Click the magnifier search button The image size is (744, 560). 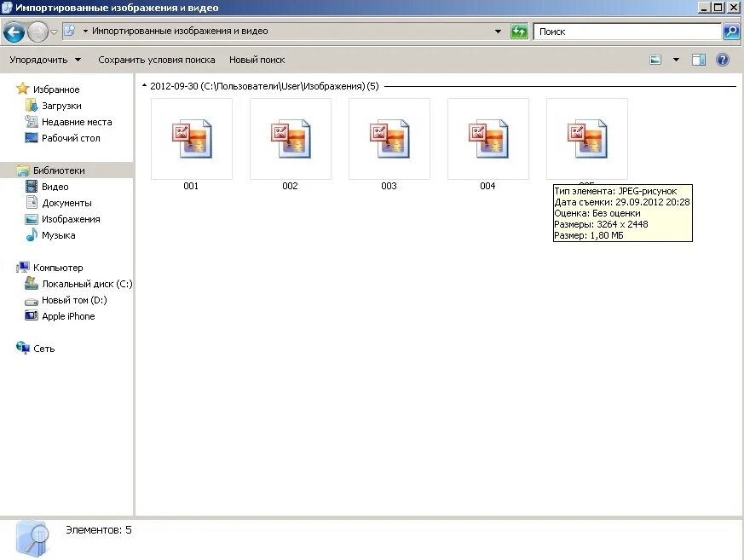click(x=730, y=32)
